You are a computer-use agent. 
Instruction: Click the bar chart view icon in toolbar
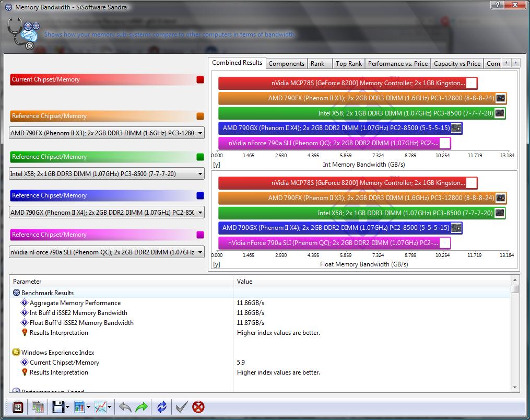tap(79, 407)
